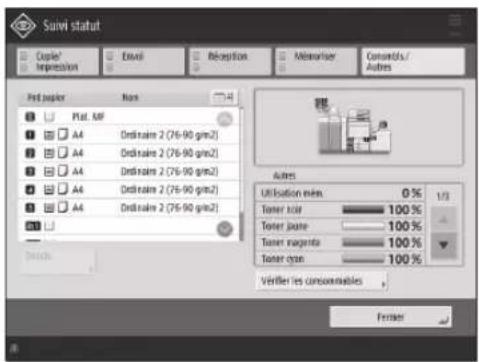The image size is (479, 362).
Task: Click paper orientation icon for tray 1
Action: pos(63,134)
